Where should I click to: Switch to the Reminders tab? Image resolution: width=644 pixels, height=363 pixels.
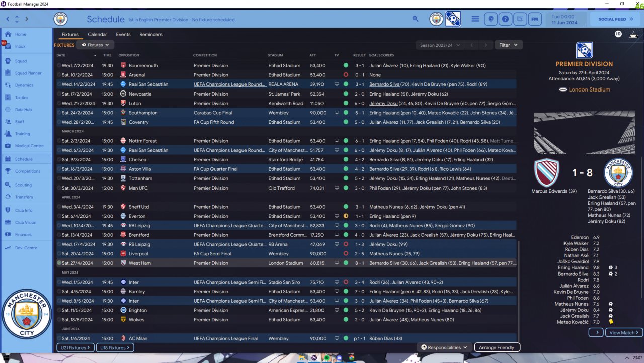(x=151, y=34)
